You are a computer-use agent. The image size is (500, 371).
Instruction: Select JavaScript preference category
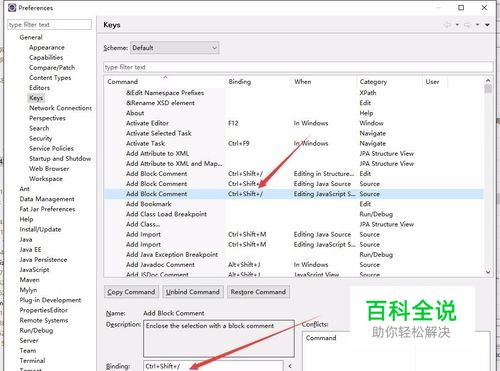pyautogui.click(x=34, y=270)
